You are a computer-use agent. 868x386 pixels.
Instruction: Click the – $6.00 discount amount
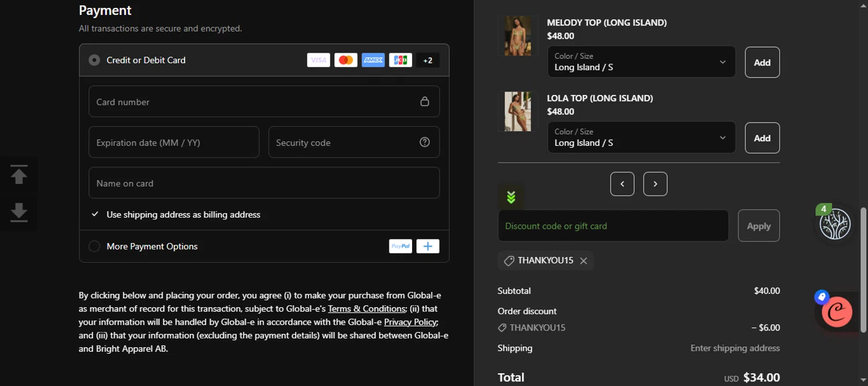(766, 328)
